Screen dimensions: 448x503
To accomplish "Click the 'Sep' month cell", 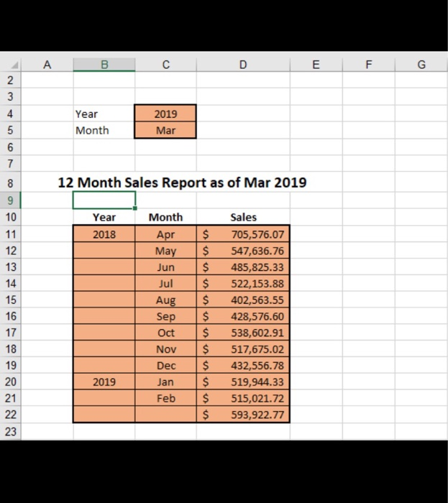I will tap(165, 316).
